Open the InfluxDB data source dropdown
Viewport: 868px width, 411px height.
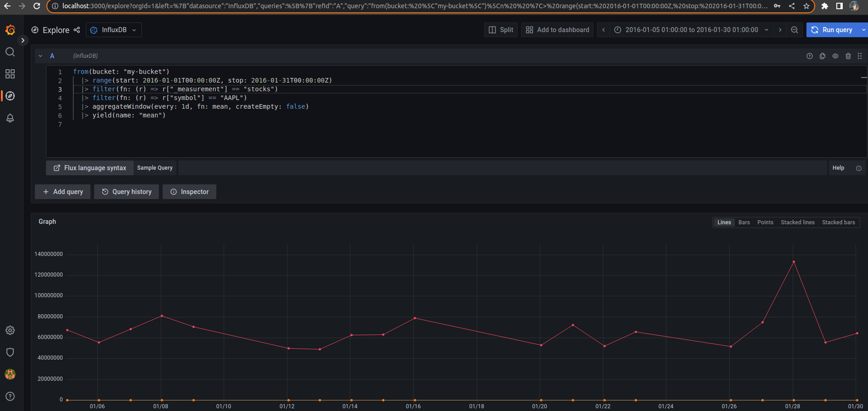point(114,30)
